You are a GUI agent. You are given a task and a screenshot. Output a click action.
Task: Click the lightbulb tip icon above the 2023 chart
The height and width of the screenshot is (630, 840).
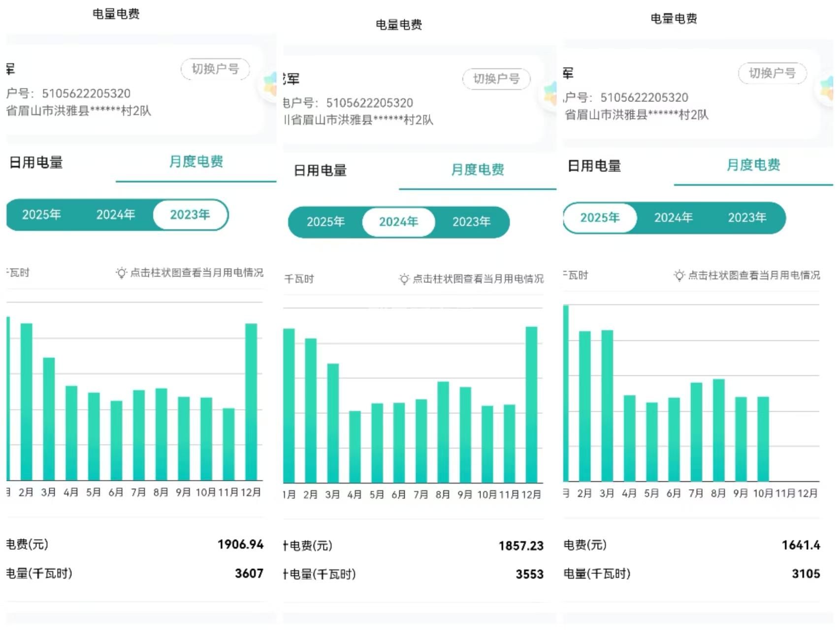click(121, 273)
